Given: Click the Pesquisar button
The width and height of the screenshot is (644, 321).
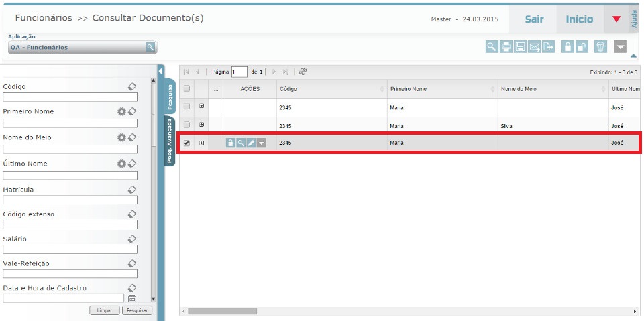Looking at the screenshot, I should pos(137,310).
